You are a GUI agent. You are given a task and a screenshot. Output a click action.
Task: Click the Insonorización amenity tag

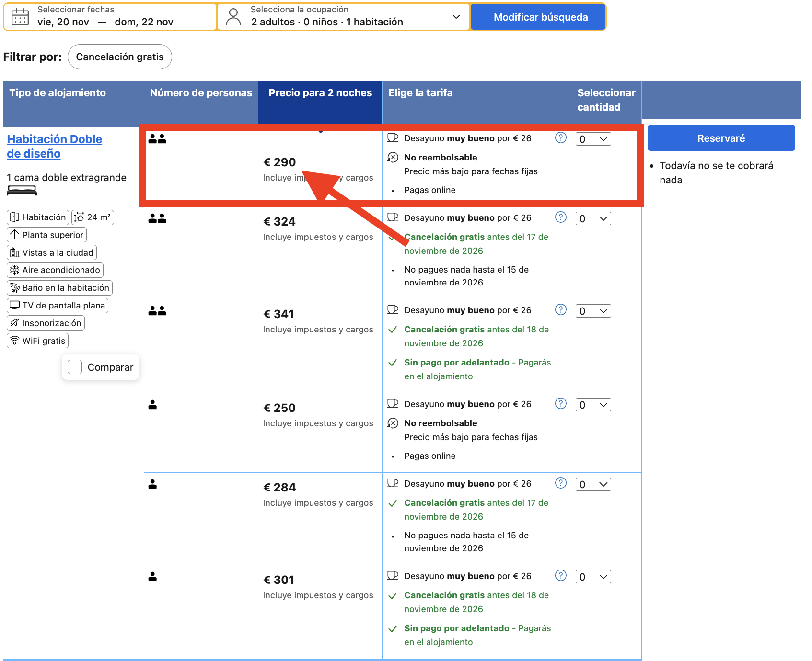[46, 323]
